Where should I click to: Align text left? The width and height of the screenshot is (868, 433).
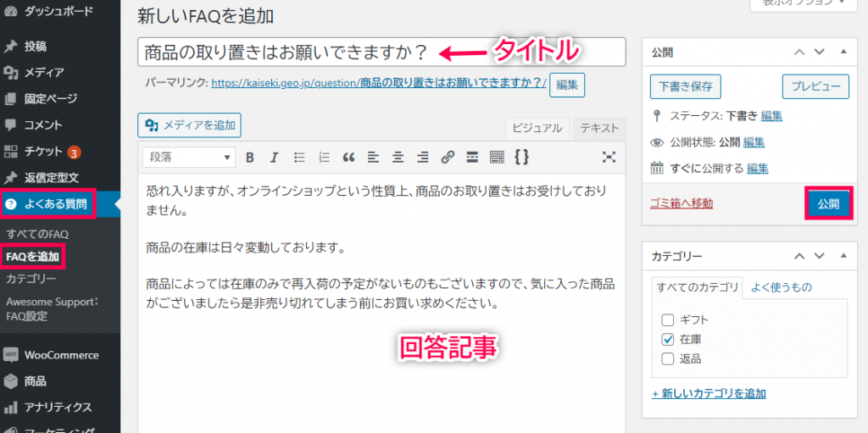[373, 158]
